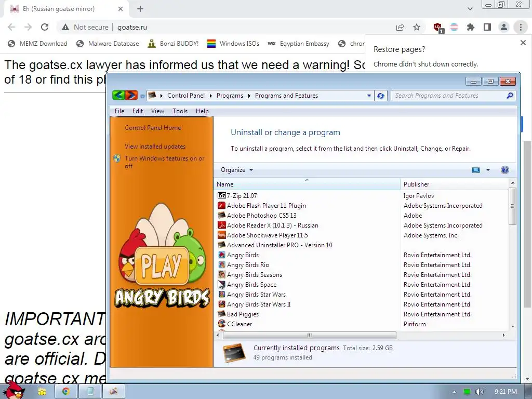Click Control Panel in breadcrumb path
532x399 pixels.
point(186,96)
